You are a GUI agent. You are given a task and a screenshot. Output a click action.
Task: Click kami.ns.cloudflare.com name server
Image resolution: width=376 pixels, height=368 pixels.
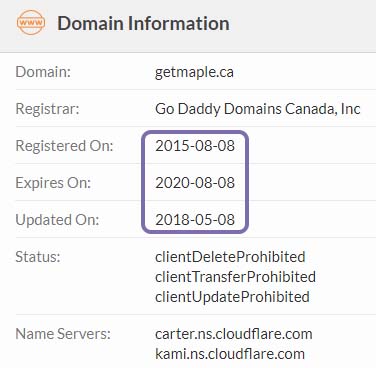pyautogui.click(x=230, y=354)
